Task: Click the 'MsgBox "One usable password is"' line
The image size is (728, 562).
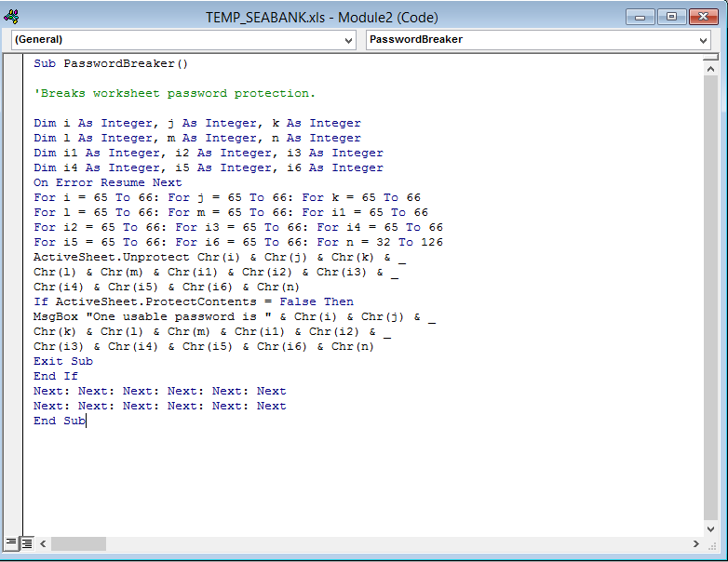Action: [234, 317]
